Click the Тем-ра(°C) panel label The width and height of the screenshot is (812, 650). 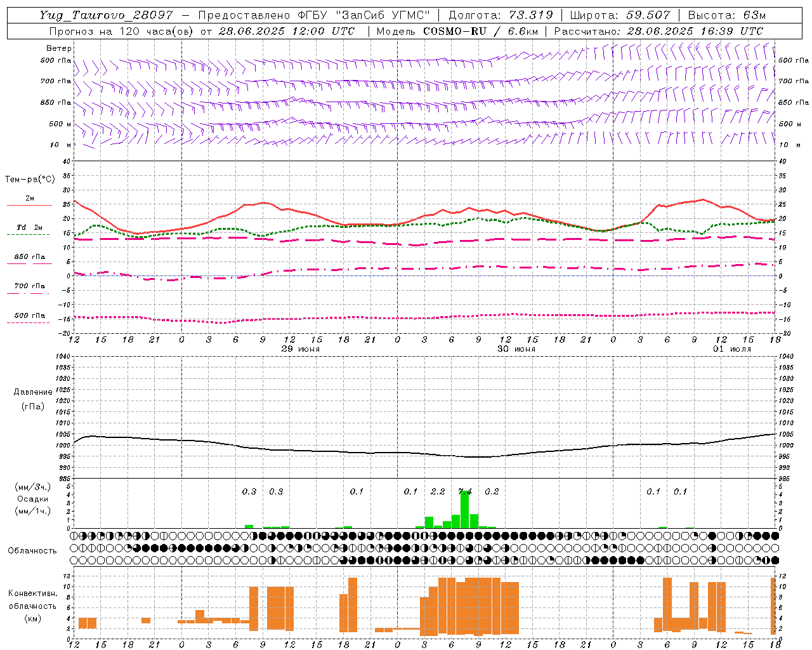tap(30, 180)
